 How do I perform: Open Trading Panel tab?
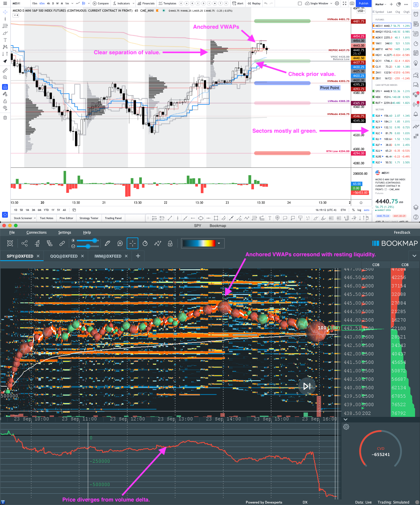tap(113, 218)
